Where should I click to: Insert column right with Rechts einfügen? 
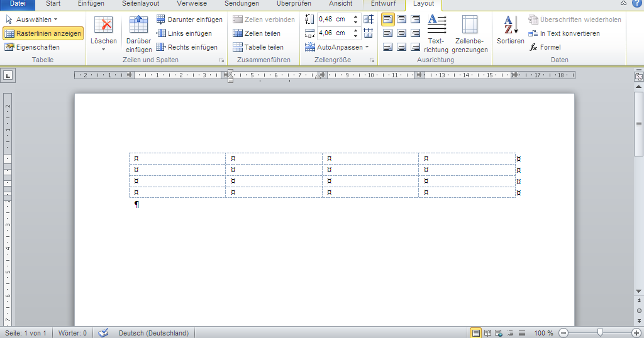(187, 47)
